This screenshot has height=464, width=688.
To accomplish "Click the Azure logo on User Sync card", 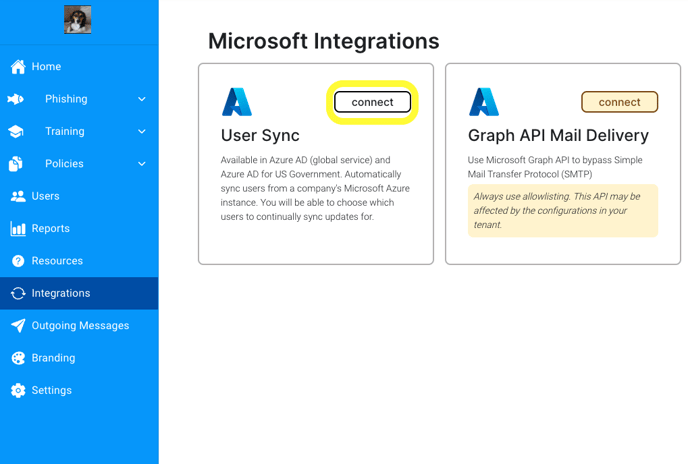I will [x=237, y=102].
